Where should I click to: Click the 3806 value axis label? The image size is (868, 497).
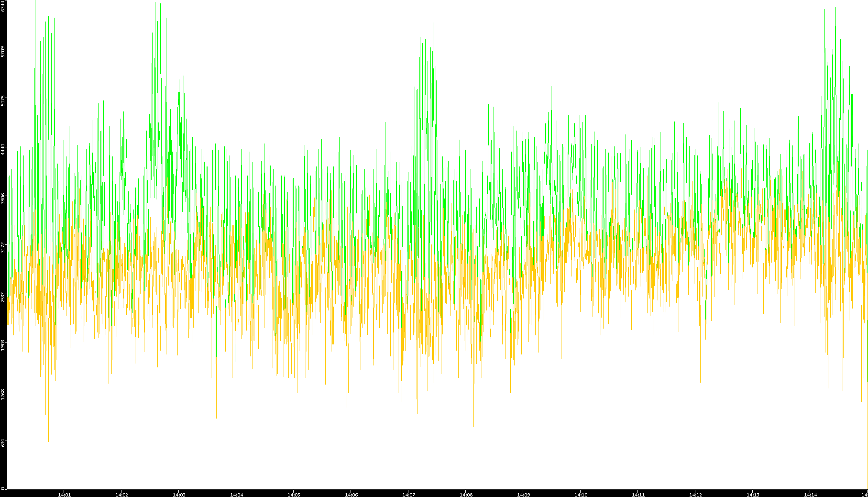click(3, 198)
